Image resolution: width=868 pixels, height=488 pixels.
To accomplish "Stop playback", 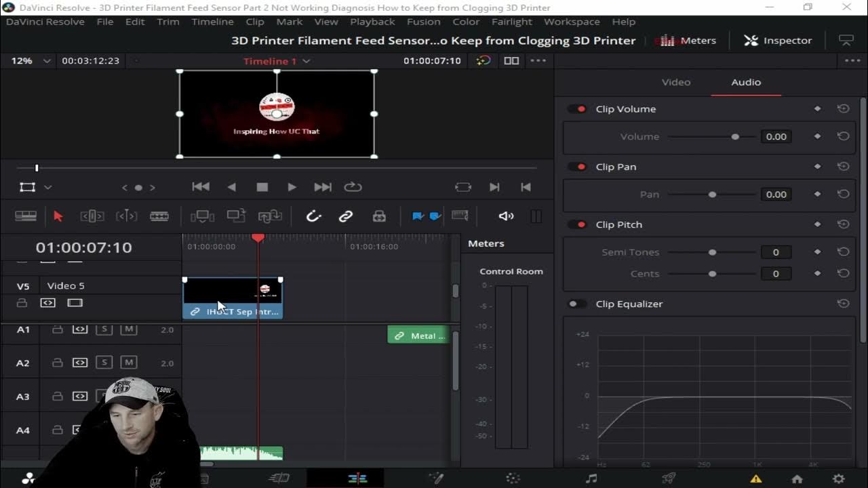I will coord(262,187).
